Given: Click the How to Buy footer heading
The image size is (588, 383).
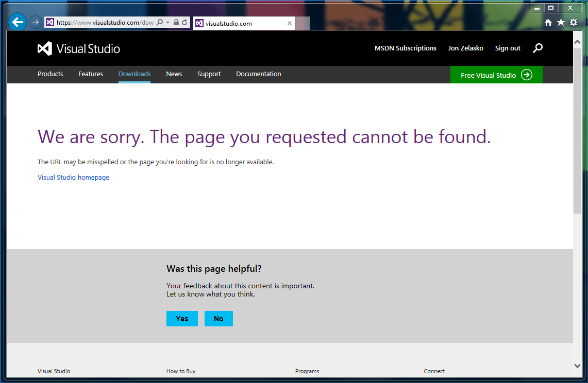Looking at the screenshot, I should coord(181,371).
